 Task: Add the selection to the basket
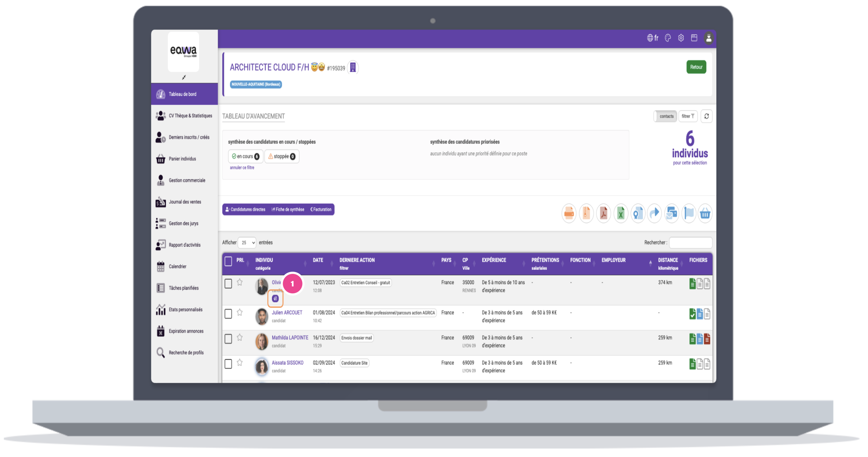pyautogui.click(x=705, y=213)
